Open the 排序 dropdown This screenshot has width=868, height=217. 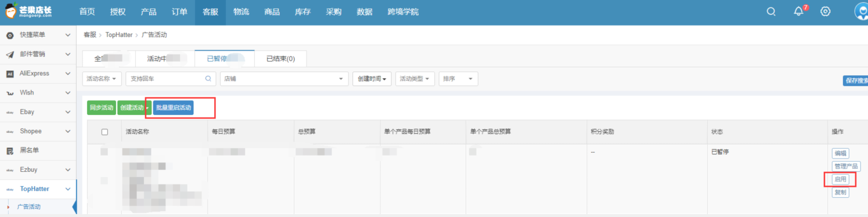(x=459, y=78)
